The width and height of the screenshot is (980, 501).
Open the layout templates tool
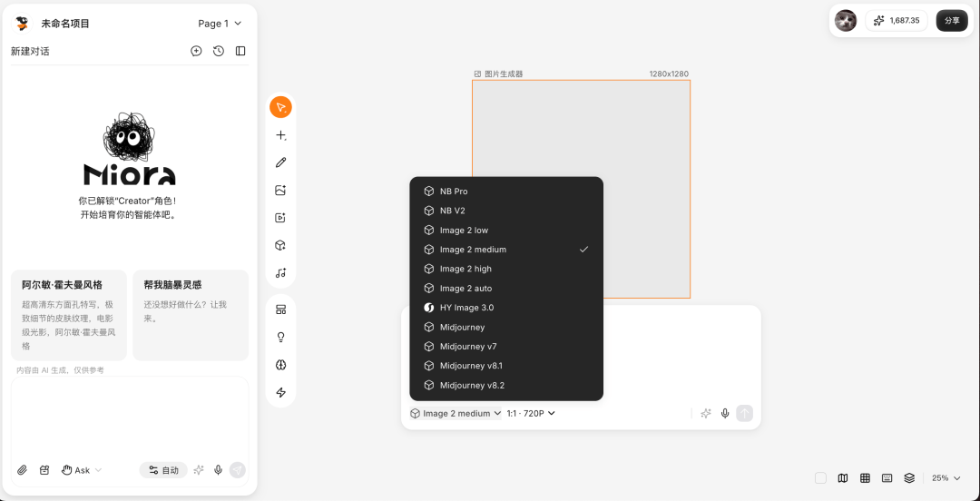(280, 309)
